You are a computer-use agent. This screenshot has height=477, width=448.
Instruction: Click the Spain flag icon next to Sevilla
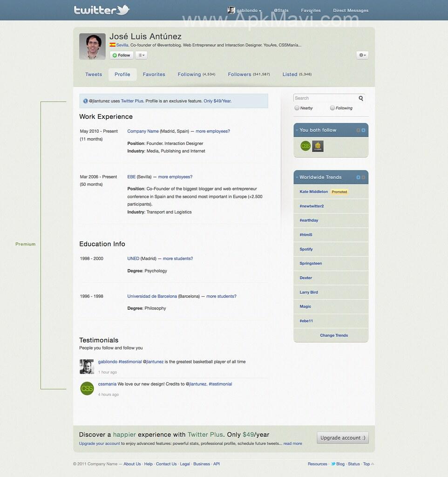tap(113, 45)
